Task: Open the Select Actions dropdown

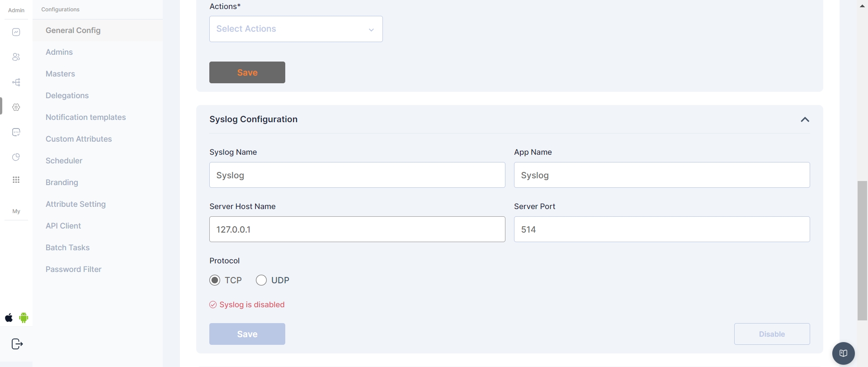Action: point(296,29)
